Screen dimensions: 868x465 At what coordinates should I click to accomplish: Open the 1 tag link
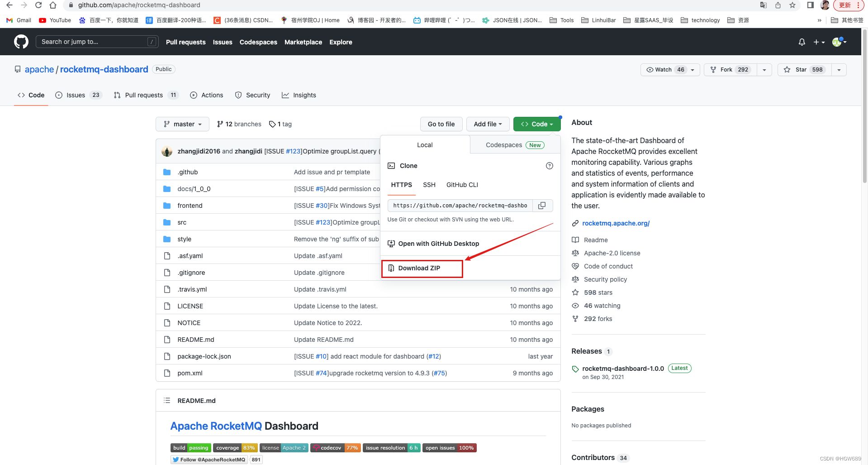click(280, 124)
